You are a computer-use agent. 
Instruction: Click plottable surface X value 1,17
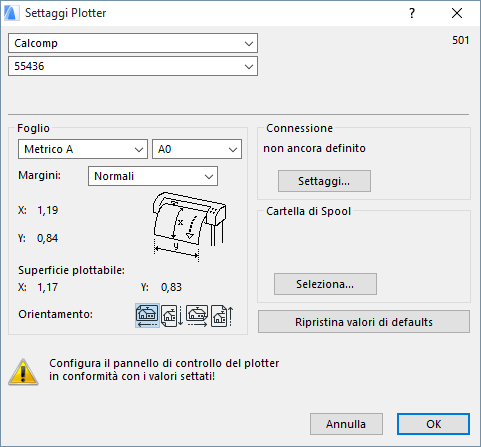point(48,287)
